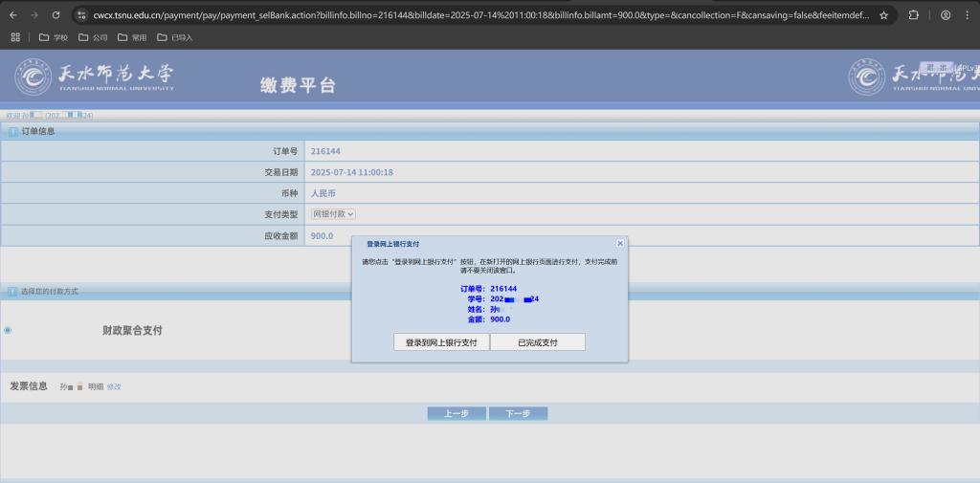Reload the payment page
The width and height of the screenshot is (980, 483).
(x=56, y=15)
